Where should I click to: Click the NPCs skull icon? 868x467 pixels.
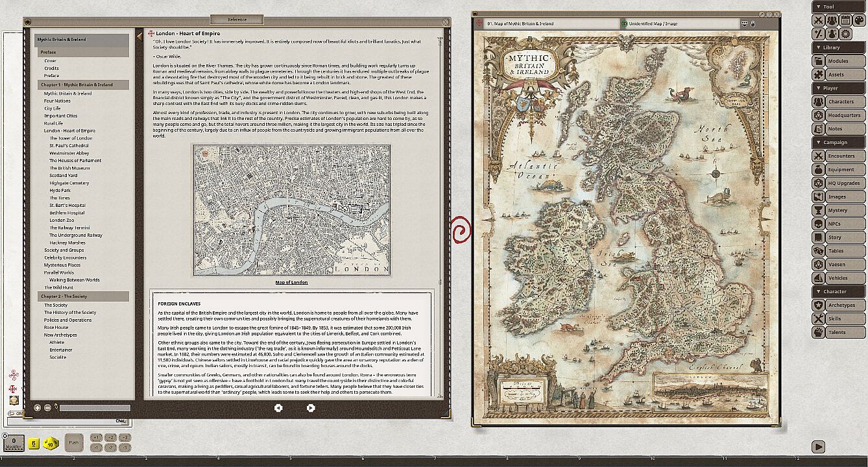tap(818, 224)
